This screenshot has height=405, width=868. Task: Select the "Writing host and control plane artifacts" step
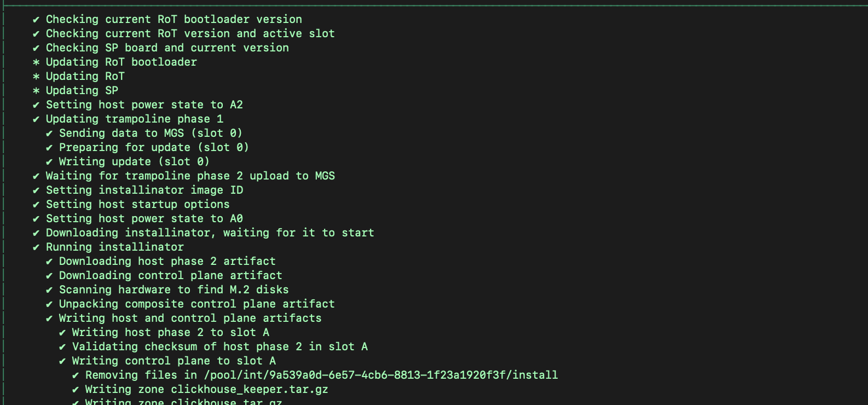coord(190,319)
